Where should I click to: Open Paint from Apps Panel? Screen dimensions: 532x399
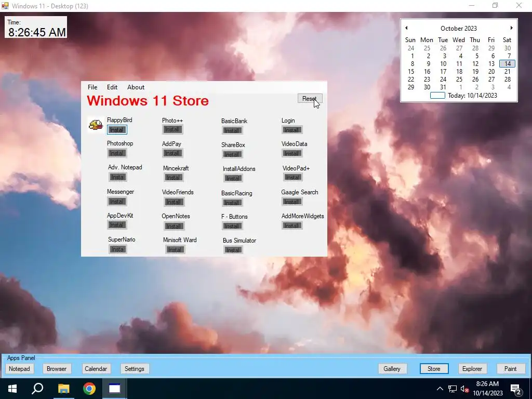(x=510, y=369)
